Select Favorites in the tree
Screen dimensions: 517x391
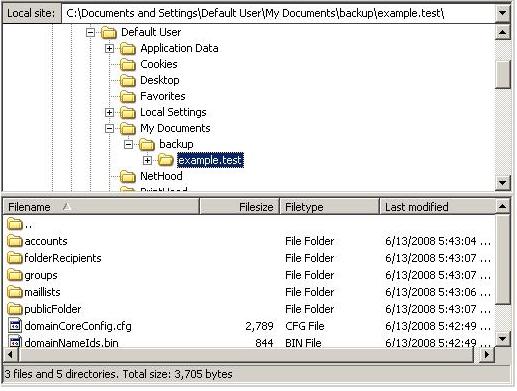163,96
